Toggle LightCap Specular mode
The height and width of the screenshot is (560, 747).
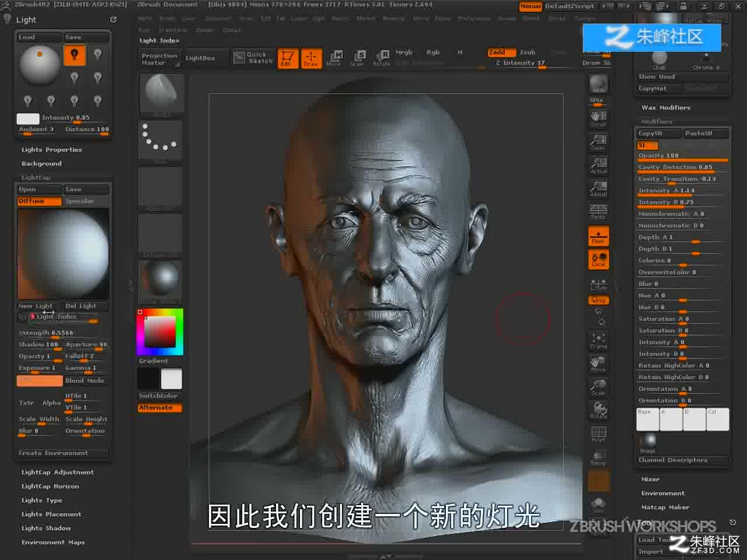[86, 201]
